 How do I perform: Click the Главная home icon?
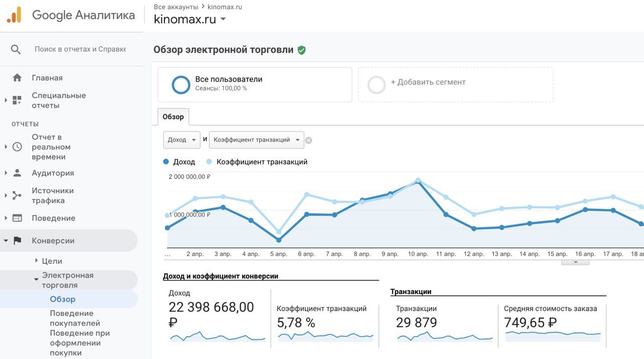point(17,78)
